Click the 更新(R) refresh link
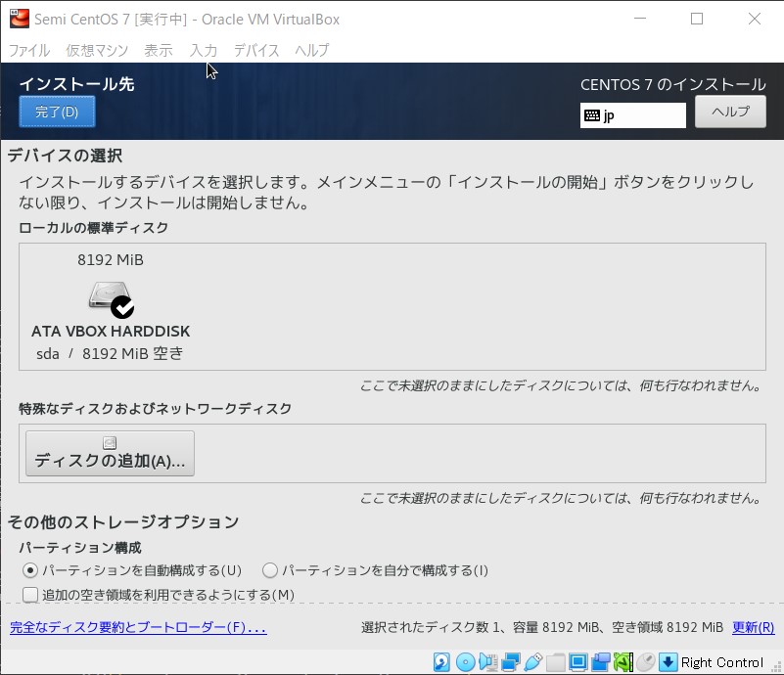 (x=753, y=627)
